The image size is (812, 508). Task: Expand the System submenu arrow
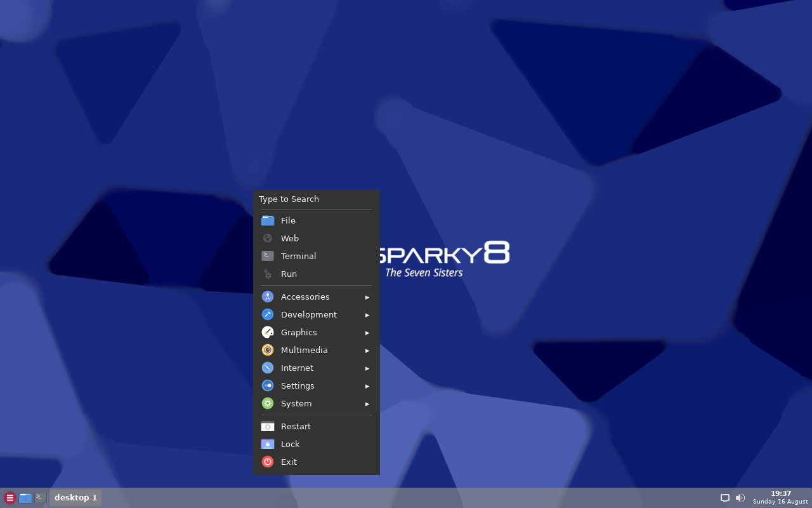pyautogui.click(x=367, y=403)
